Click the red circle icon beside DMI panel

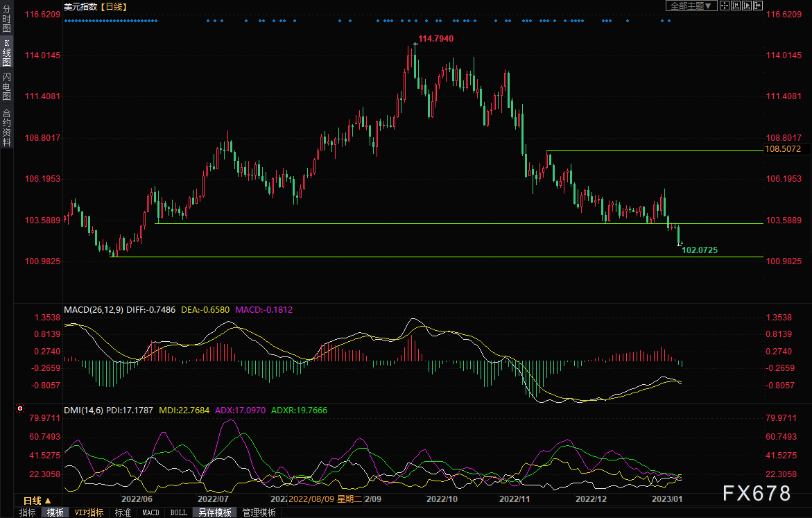pos(20,410)
